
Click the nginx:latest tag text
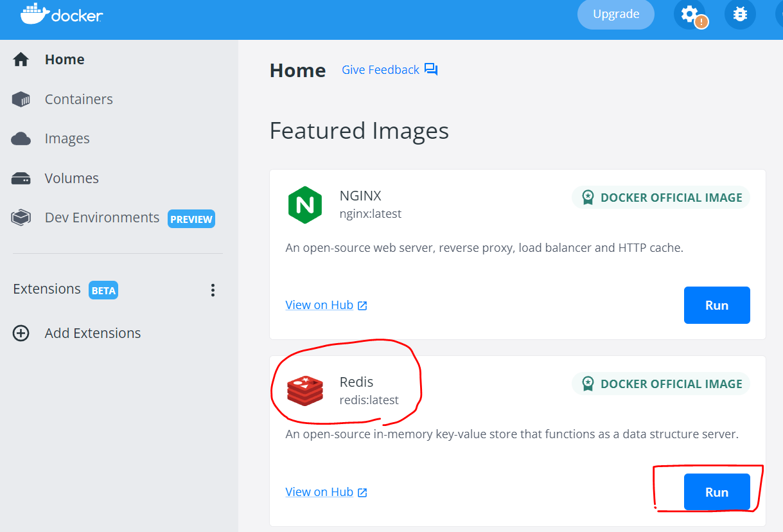click(371, 214)
